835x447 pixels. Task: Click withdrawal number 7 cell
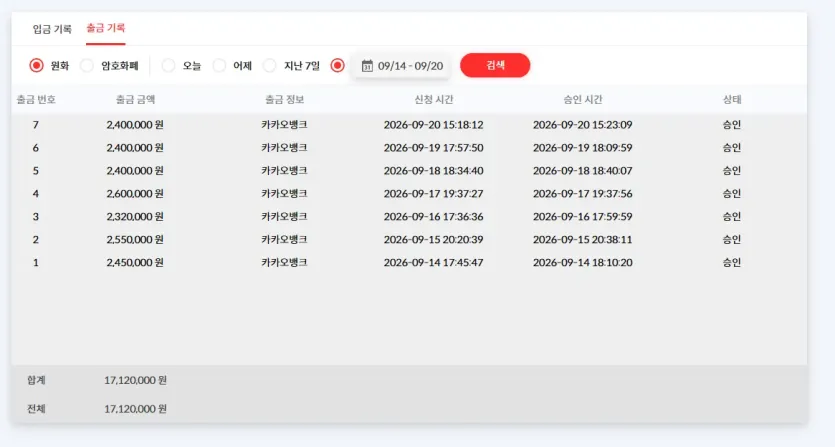[36, 125]
